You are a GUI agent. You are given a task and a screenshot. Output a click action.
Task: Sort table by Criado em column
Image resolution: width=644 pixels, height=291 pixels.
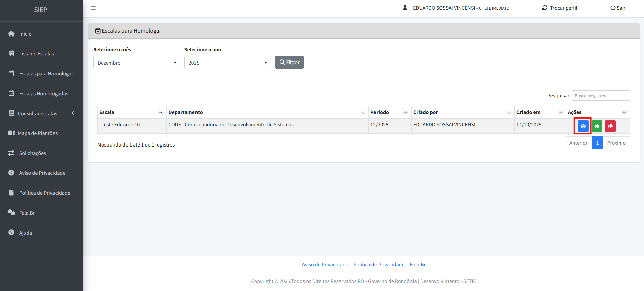tap(560, 113)
